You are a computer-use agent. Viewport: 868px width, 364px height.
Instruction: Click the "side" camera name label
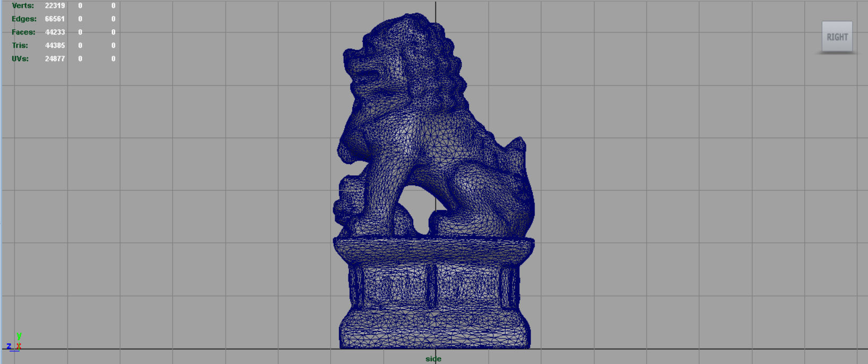click(433, 359)
